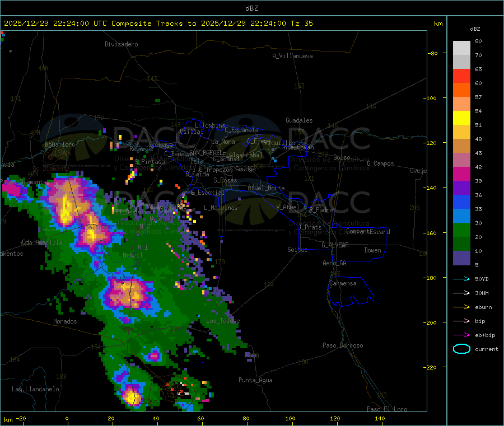Click the '-80' tick on the right axis

[432, 53]
